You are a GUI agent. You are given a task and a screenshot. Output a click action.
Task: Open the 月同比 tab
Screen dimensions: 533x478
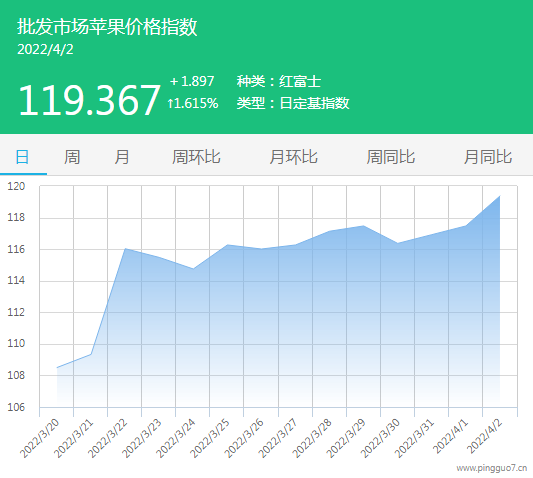[488, 157]
